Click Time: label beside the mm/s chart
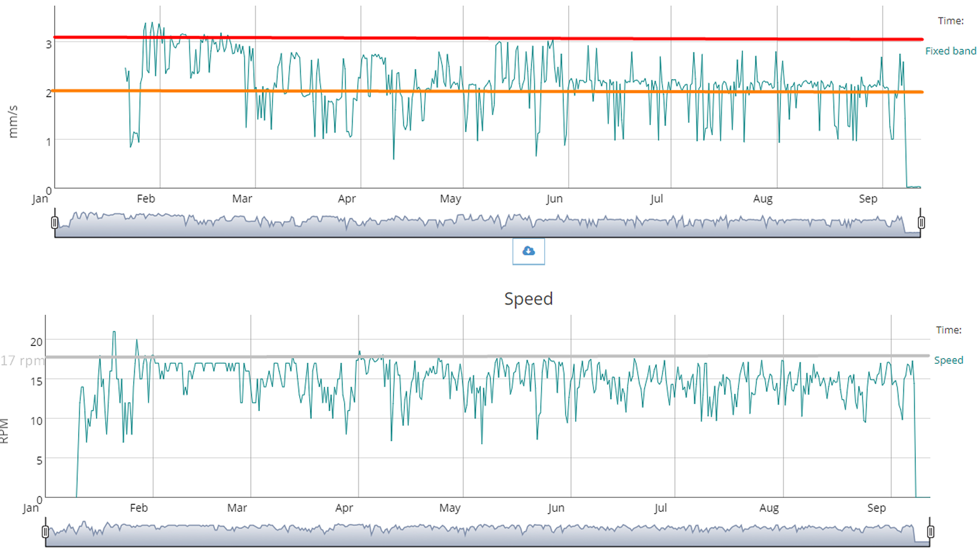The image size is (980, 551). coord(950,21)
